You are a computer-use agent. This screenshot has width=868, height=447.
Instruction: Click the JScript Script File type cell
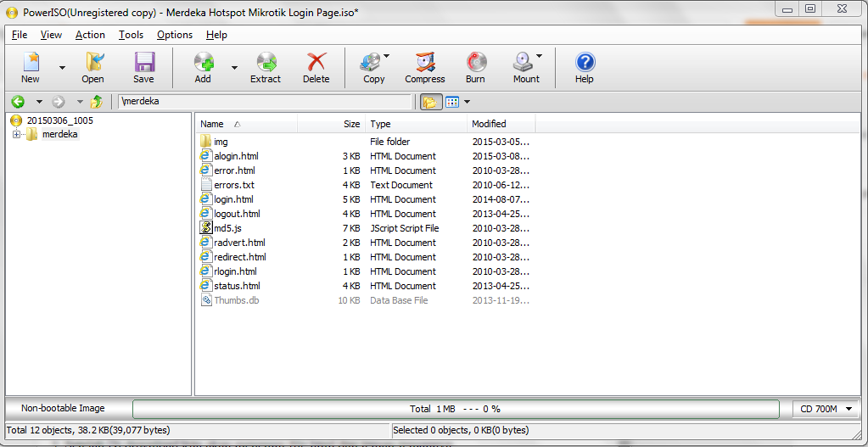(x=405, y=228)
